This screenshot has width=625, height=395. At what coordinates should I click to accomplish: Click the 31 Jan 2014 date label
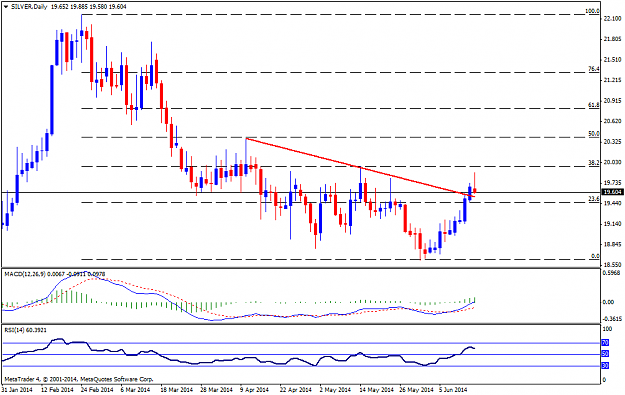click(17, 389)
